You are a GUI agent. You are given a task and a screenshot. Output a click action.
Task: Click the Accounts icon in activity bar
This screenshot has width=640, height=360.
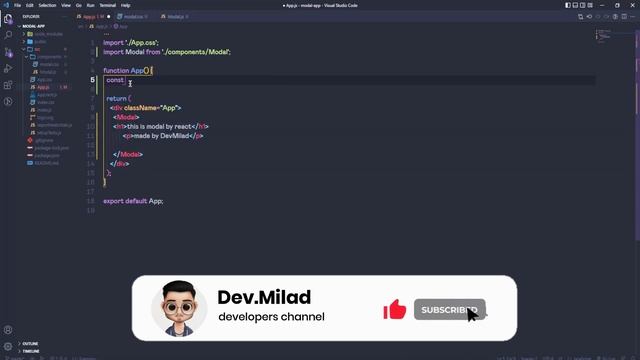(x=8, y=330)
